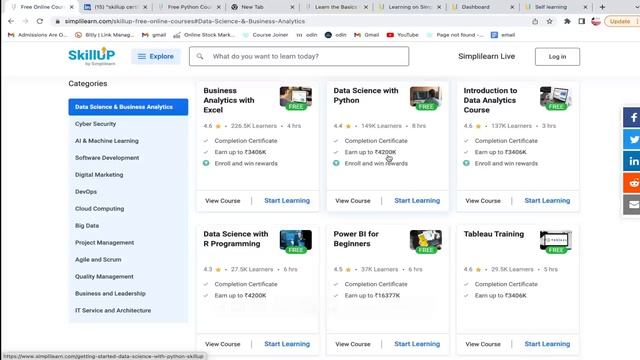The image size is (640, 360).
Task: Start Learning Business Analytics with Excel
Action: [287, 200]
